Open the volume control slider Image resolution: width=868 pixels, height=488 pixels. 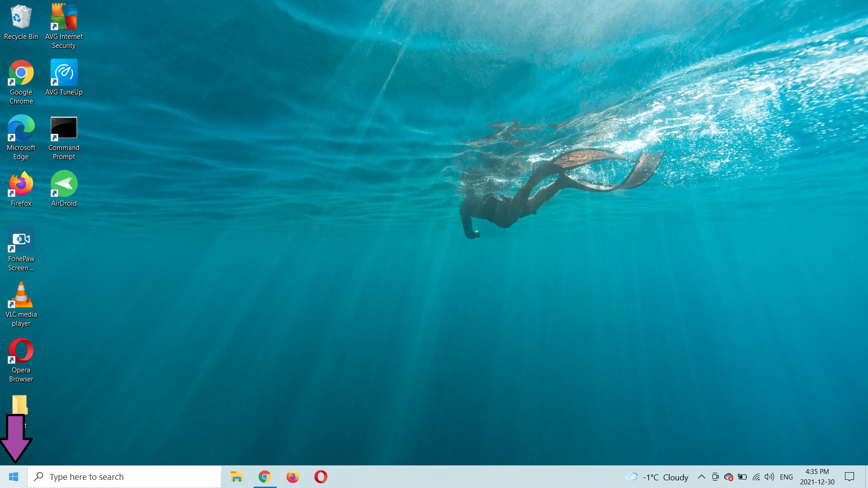point(769,477)
